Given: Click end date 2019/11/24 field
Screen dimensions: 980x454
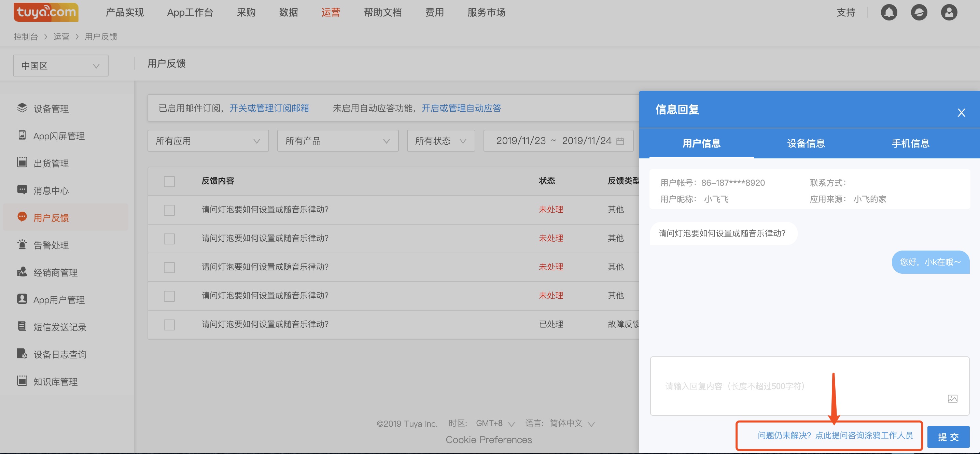Looking at the screenshot, I should click(x=587, y=141).
